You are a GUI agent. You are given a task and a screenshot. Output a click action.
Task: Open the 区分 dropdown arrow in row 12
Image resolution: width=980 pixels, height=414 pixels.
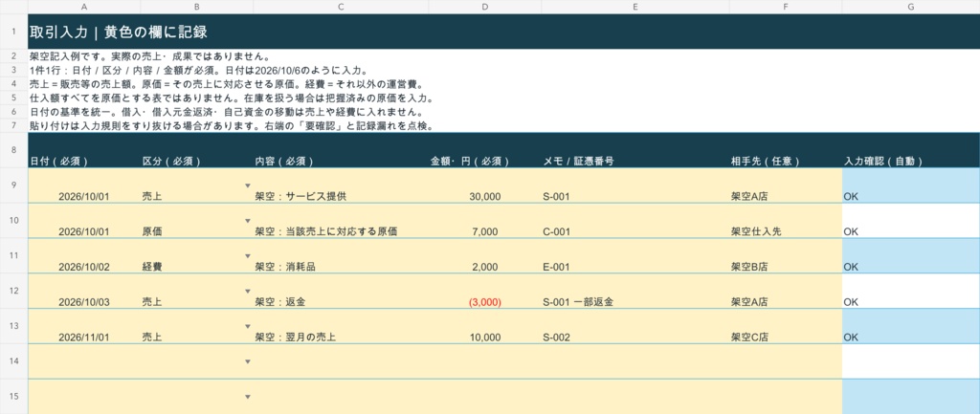(x=248, y=291)
